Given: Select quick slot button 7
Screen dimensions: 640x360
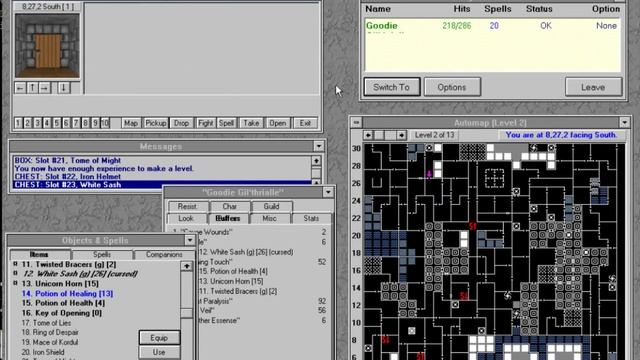Looking at the screenshot, I should point(76,123).
